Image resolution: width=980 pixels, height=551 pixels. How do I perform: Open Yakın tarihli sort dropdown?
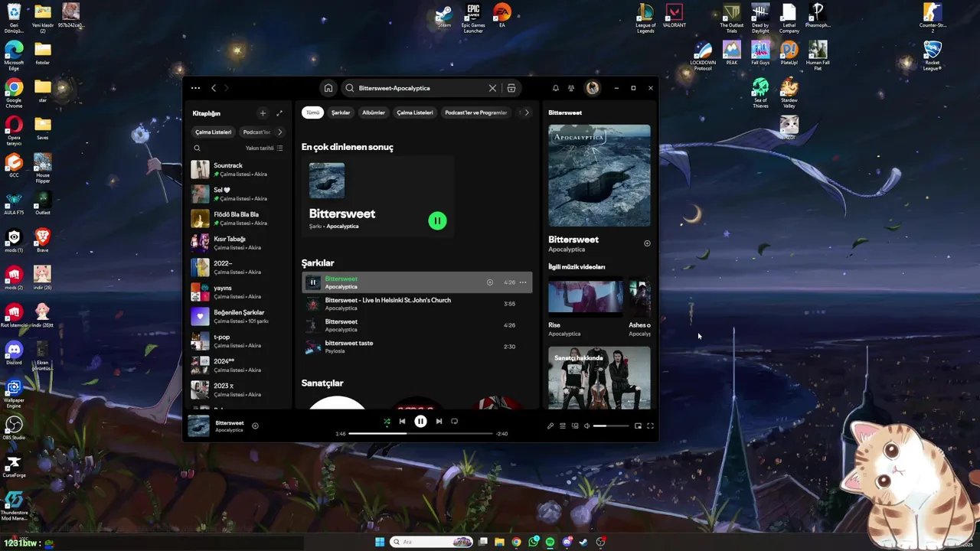pos(264,148)
